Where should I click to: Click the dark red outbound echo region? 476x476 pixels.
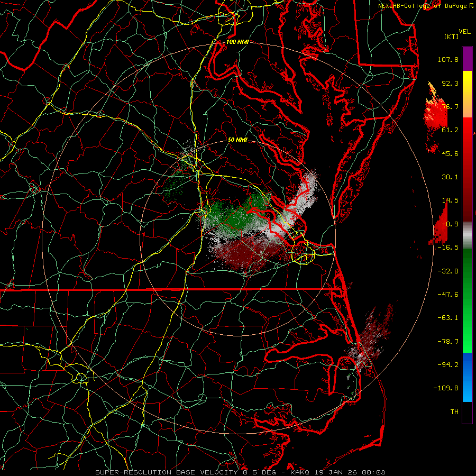(x=248, y=253)
